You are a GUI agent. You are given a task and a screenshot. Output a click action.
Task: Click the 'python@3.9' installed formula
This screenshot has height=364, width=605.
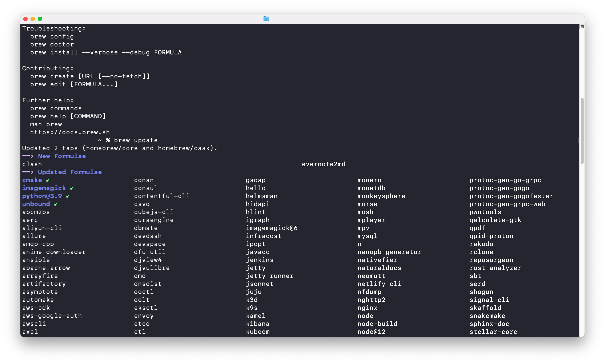click(x=42, y=196)
